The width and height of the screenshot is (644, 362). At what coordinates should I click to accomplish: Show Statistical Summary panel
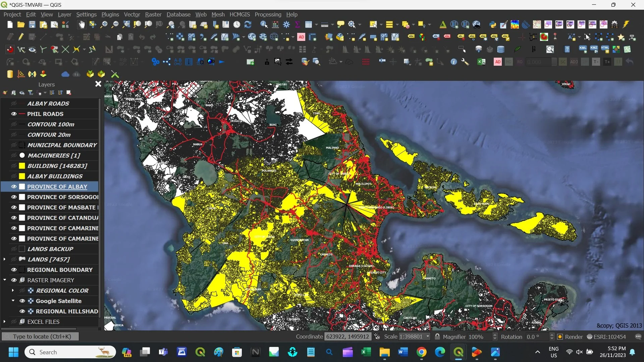298,24
